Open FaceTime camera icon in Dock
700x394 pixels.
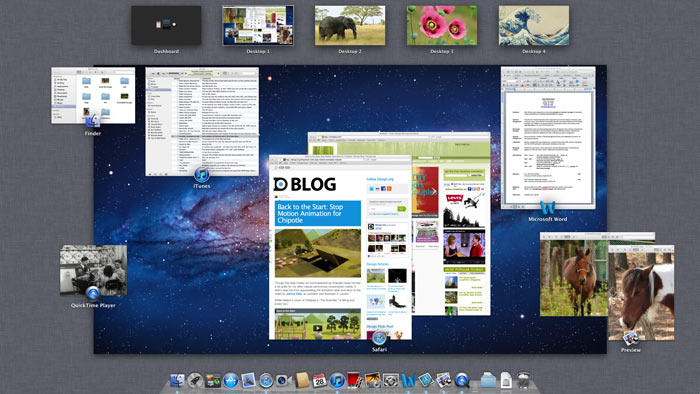(283, 381)
